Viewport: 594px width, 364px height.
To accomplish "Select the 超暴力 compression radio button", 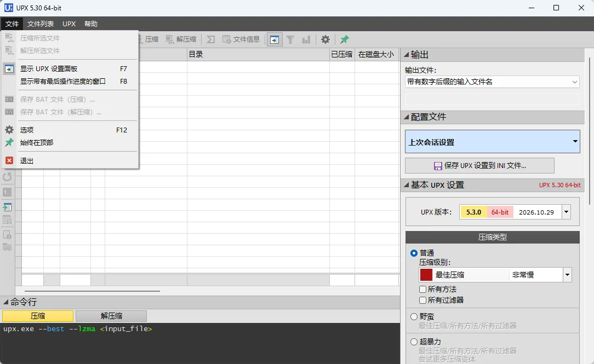I will click(x=414, y=342).
